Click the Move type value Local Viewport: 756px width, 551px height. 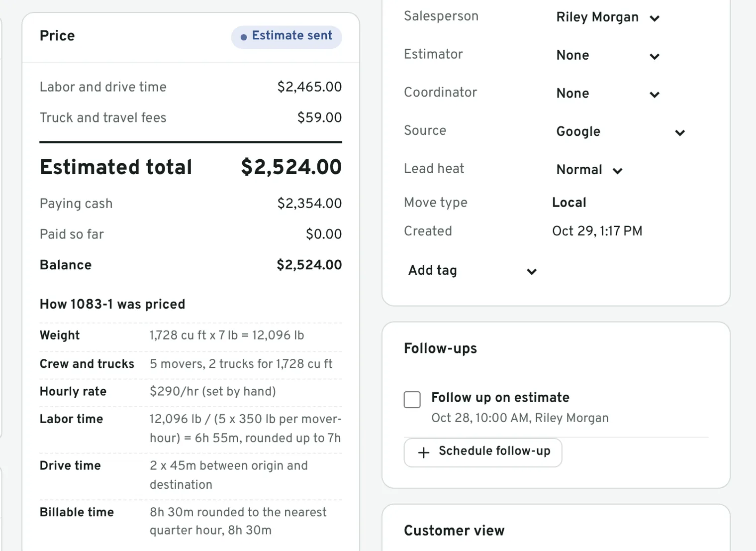[x=569, y=203]
